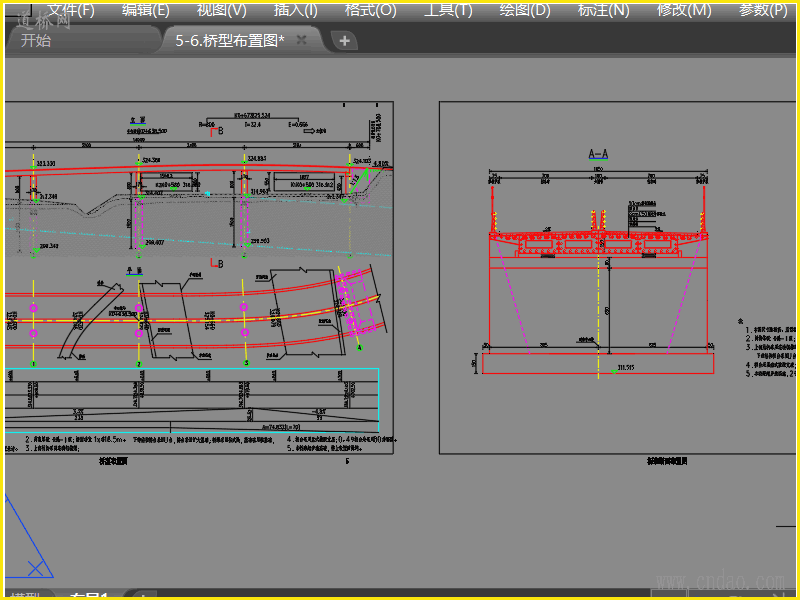800x600 pixels.
Task: Close the 5-6.桥型布置图 tab
Action: point(302,40)
